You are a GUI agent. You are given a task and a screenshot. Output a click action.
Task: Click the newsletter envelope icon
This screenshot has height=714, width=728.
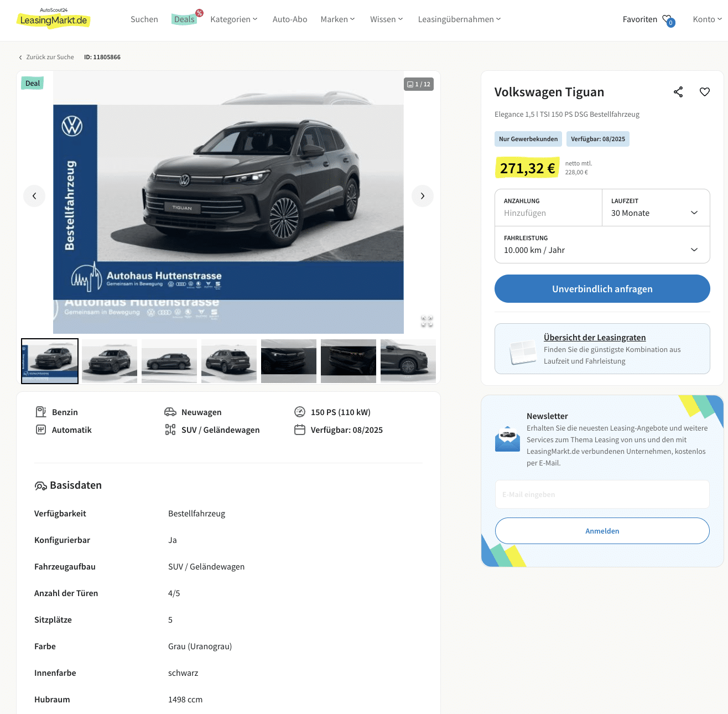point(507,439)
